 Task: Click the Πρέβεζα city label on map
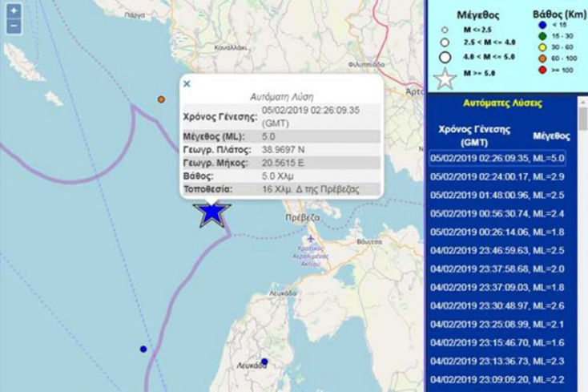pyautogui.click(x=303, y=218)
